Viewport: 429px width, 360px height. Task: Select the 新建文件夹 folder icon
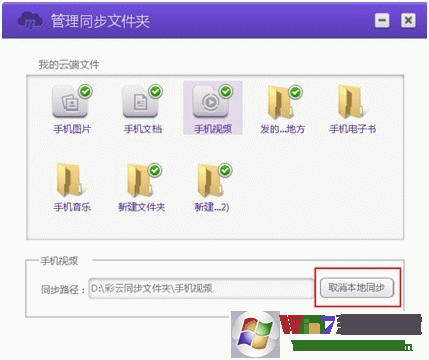tap(140, 180)
